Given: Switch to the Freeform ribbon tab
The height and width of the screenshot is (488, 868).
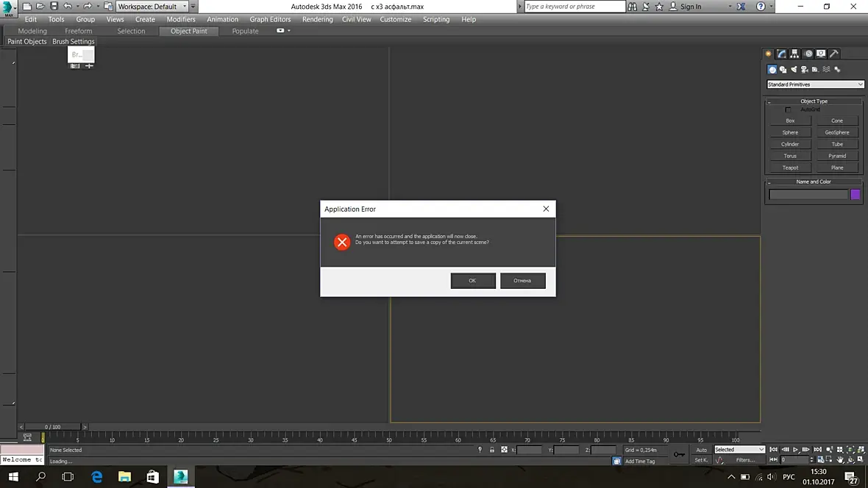Looking at the screenshot, I should click(78, 31).
